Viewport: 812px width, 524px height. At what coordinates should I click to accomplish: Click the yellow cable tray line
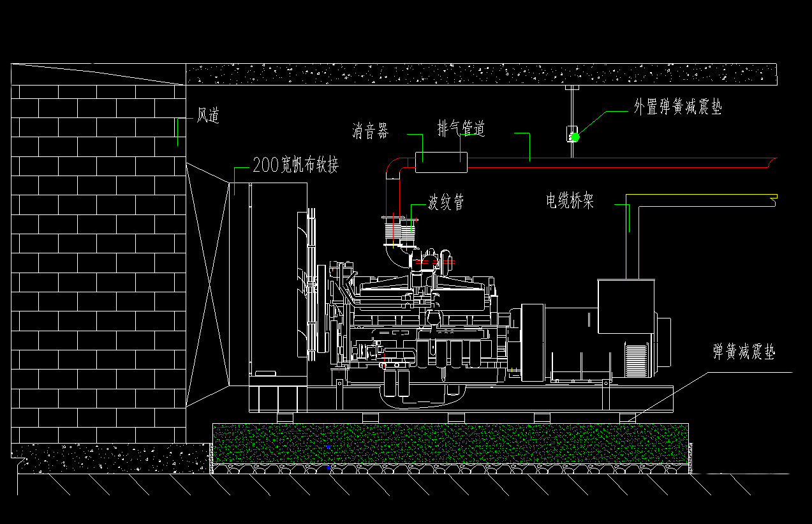(702, 195)
